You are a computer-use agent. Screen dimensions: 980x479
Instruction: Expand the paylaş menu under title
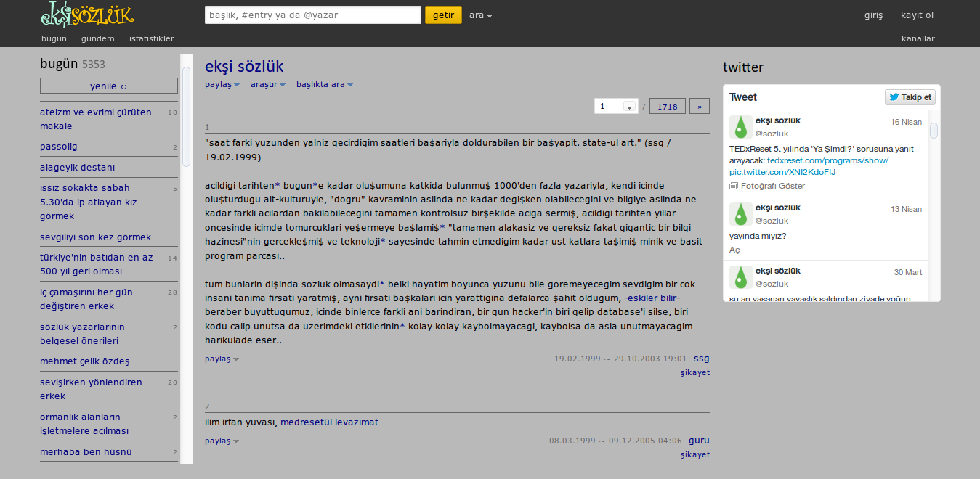222,84
